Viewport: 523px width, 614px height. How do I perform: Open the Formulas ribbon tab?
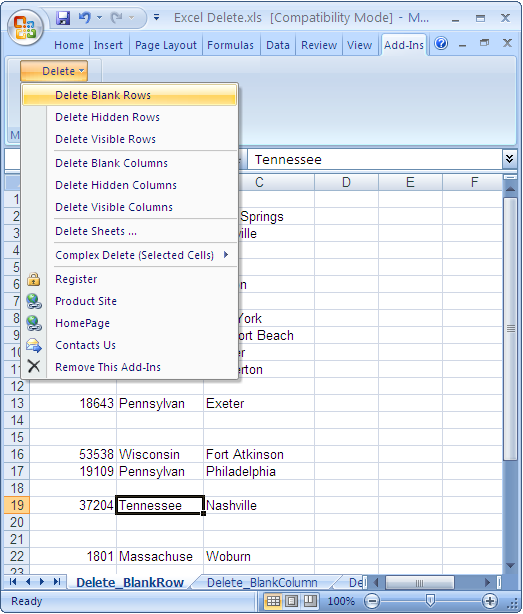pos(231,45)
